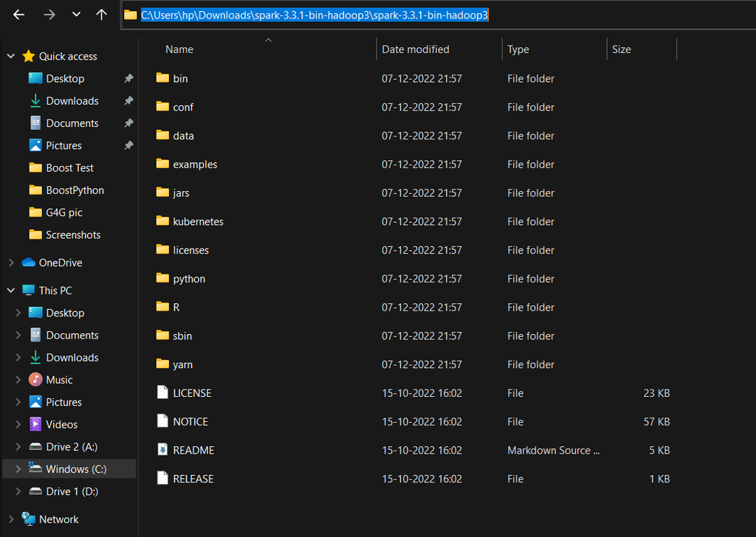Expand Documents under This PC

(x=18, y=335)
